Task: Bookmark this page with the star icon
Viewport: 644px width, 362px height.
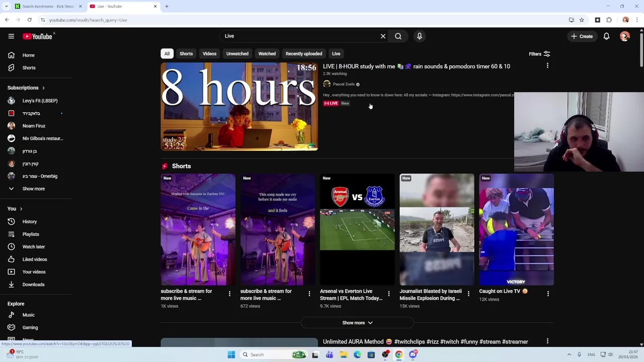Action: point(582,20)
